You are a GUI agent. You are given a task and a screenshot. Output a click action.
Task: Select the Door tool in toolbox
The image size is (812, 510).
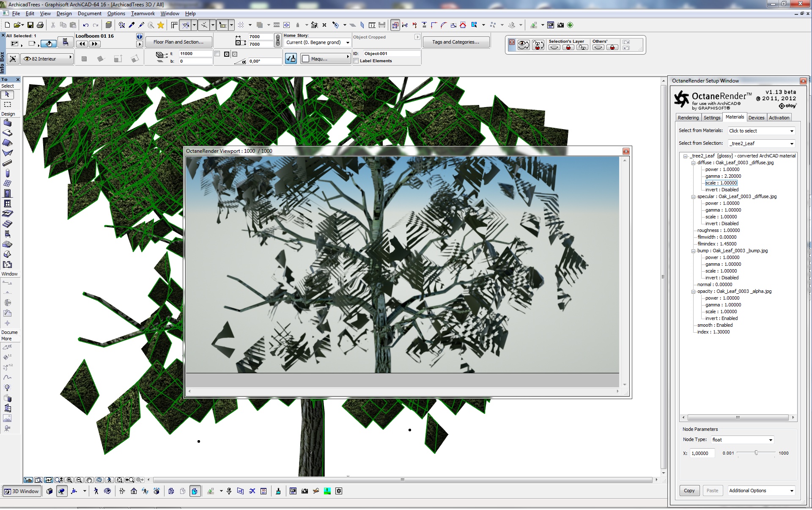[x=7, y=193]
